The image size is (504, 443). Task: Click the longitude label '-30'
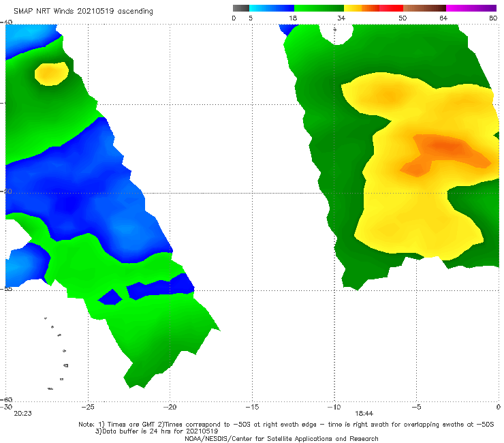(6, 407)
